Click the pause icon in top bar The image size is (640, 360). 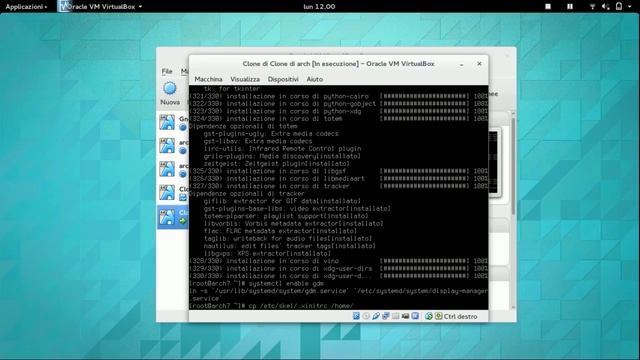point(570,7)
